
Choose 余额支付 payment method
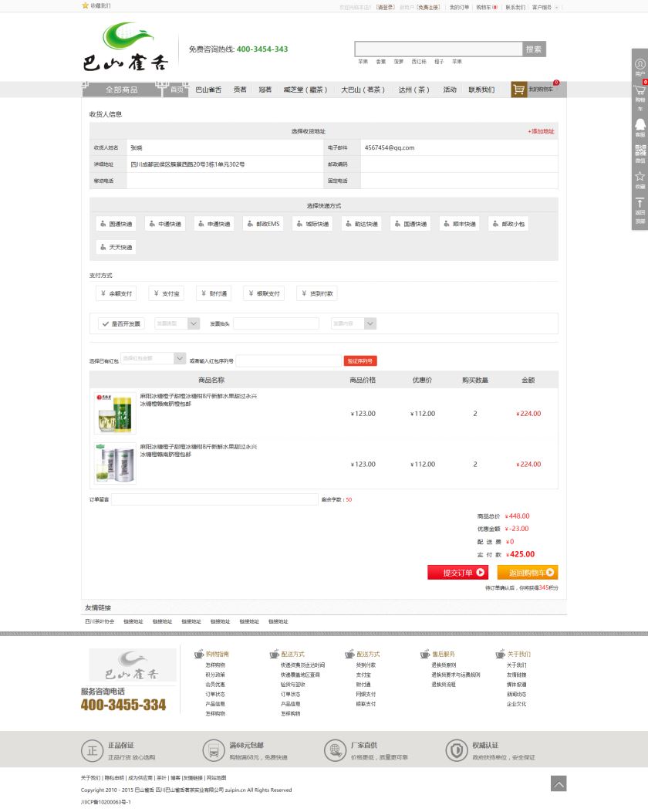pos(116,293)
